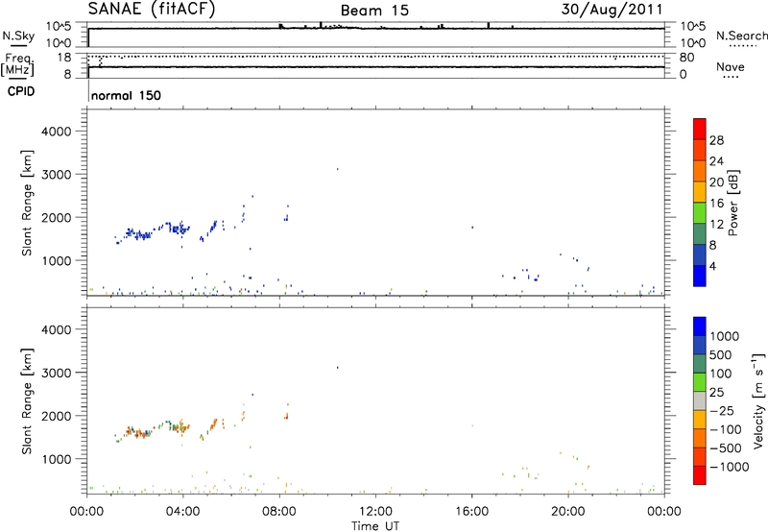This screenshot has height=532, width=768.
Task: Select the N.Sky legend label
Action: 18,36
